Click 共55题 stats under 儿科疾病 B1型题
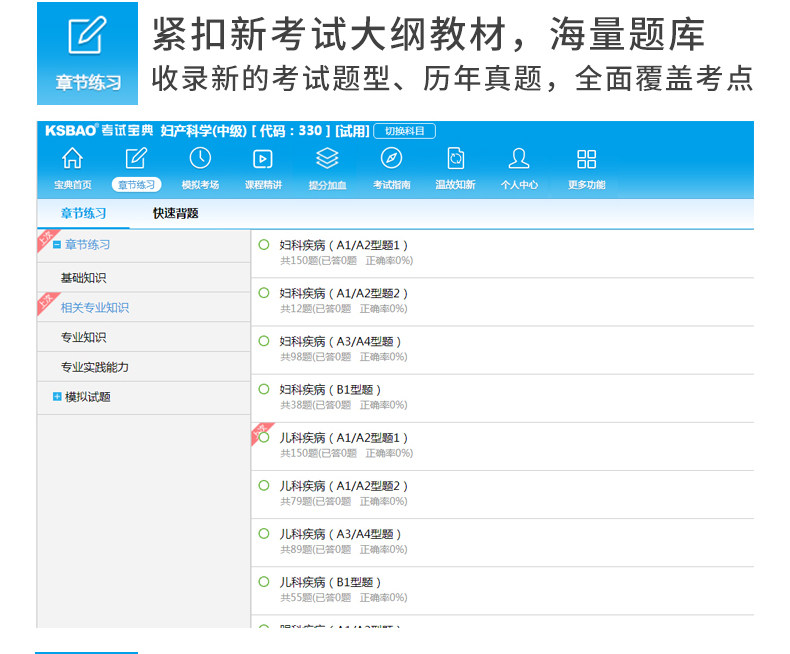 pos(344,598)
